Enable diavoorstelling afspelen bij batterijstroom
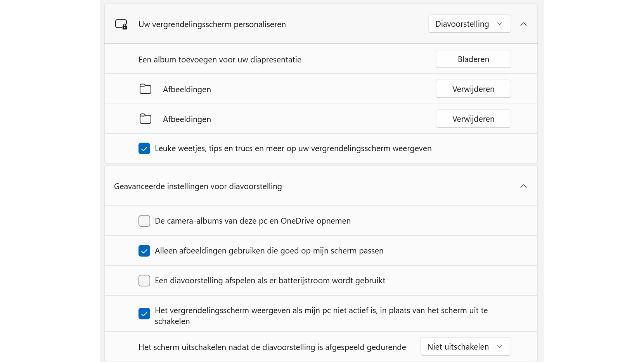Image resolution: width=644 pixels, height=362 pixels. click(144, 281)
